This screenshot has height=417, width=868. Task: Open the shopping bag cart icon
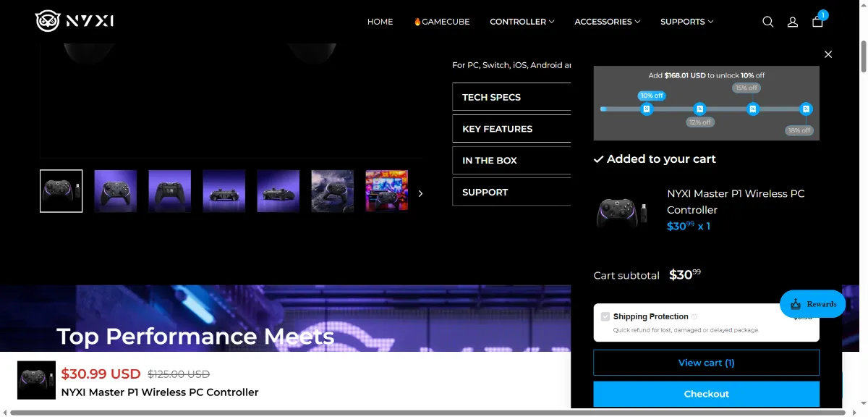(817, 22)
